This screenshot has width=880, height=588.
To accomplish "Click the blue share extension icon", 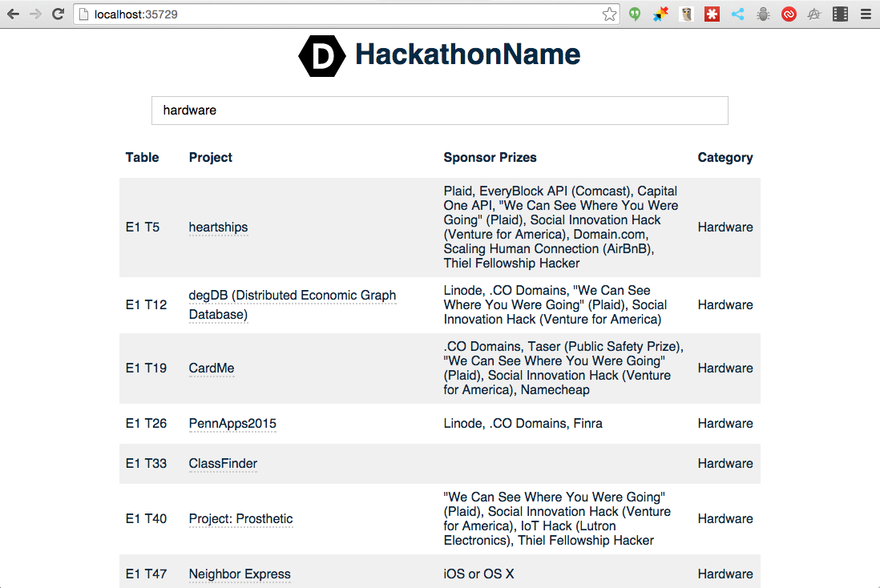I will pyautogui.click(x=737, y=14).
